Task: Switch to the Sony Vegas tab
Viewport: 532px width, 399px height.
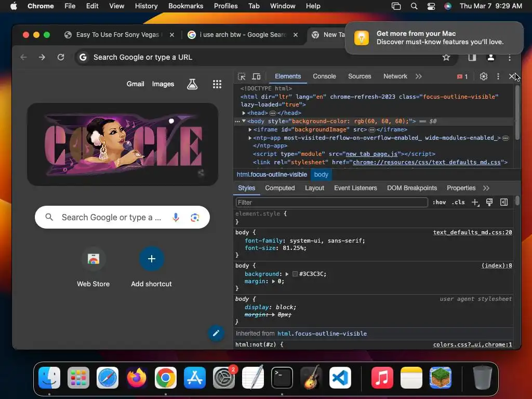Action: (117, 35)
